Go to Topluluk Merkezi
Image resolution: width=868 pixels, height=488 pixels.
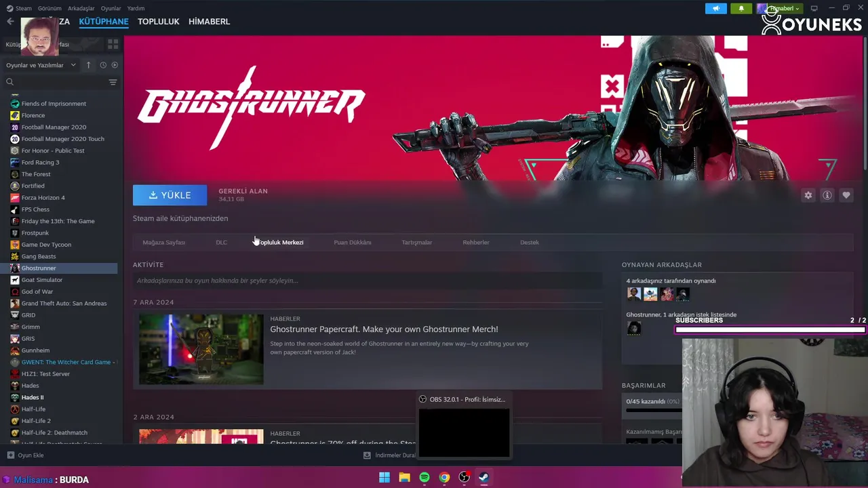click(281, 242)
